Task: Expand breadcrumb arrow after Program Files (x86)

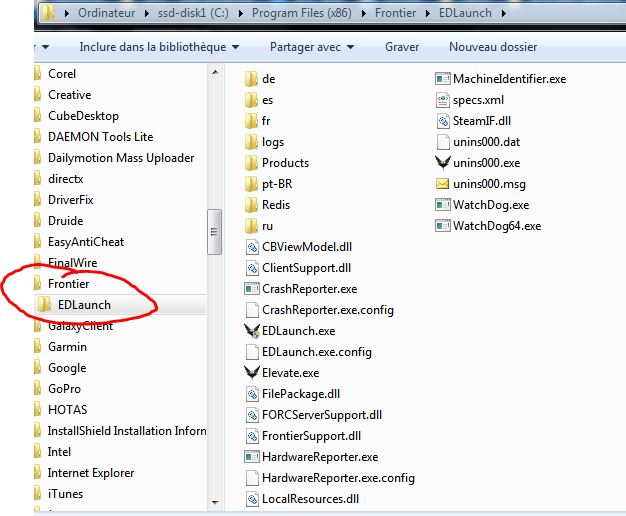Action: click(364, 13)
